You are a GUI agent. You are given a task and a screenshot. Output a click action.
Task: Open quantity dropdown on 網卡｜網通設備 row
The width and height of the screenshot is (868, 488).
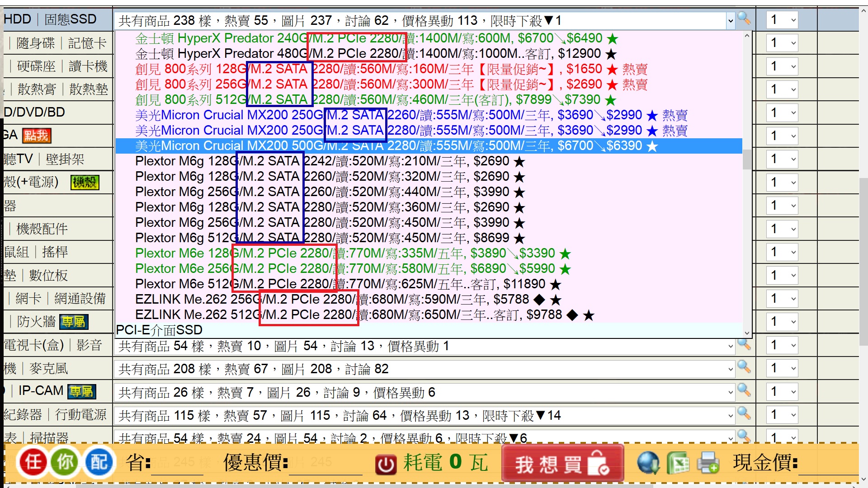(x=782, y=298)
